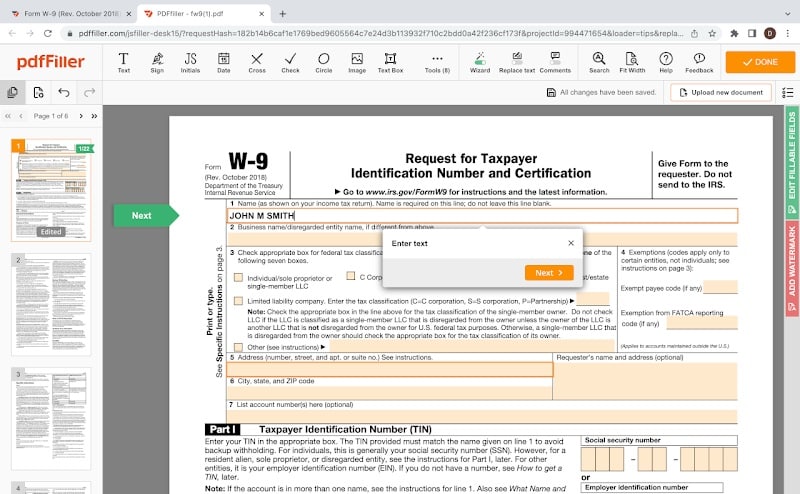
Task: Select the Check mark tool
Action: click(290, 62)
